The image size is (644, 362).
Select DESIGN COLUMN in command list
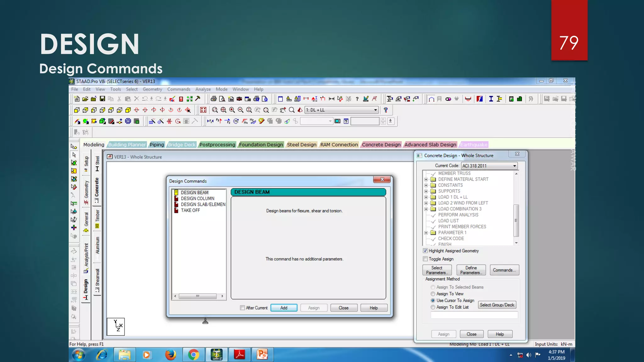pyautogui.click(x=197, y=199)
